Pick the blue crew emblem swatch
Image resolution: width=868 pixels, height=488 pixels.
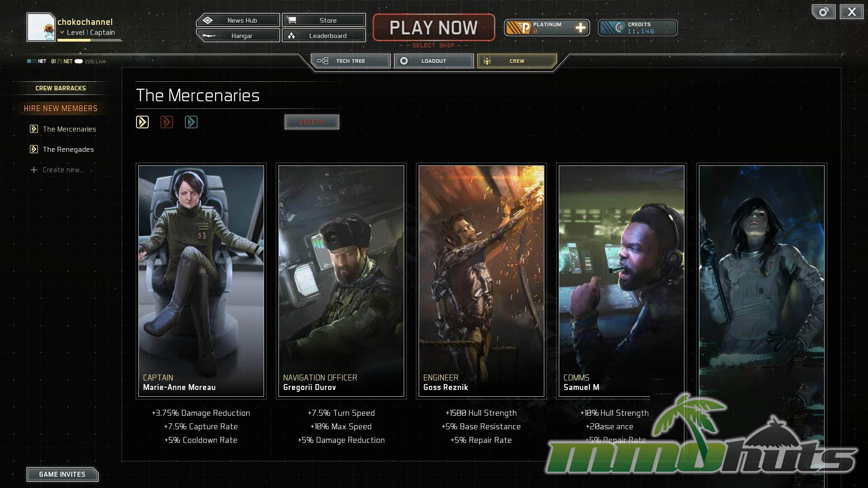click(191, 122)
